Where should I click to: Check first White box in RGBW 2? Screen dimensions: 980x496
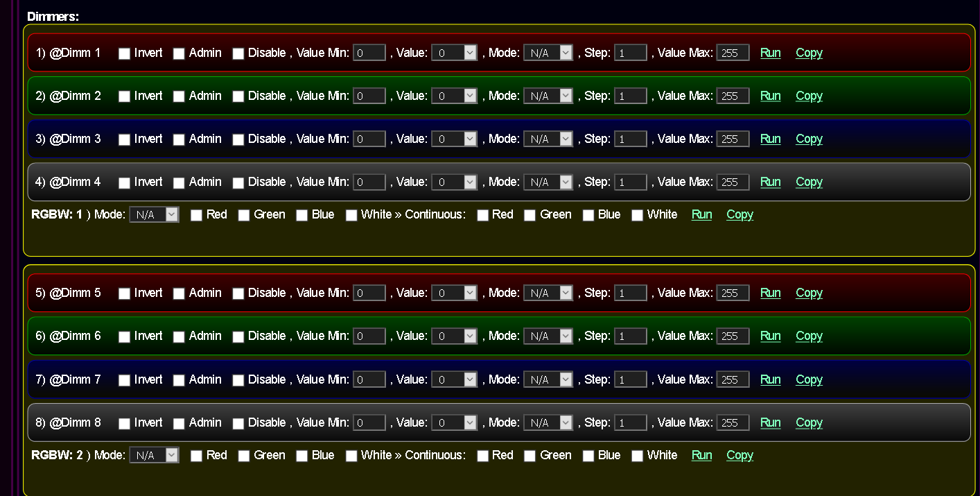coord(351,456)
